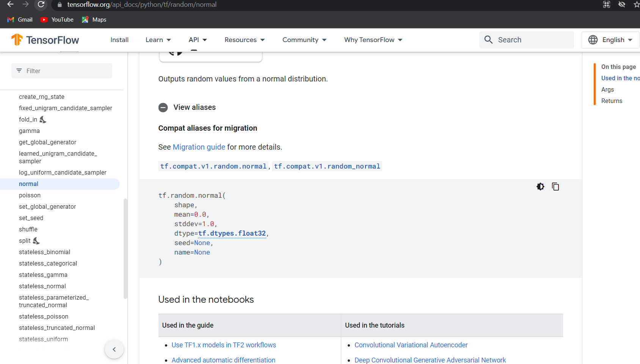This screenshot has height=364, width=640.
Task: Select log_uniform_candidate_sampler in sidebar
Action: point(63,173)
